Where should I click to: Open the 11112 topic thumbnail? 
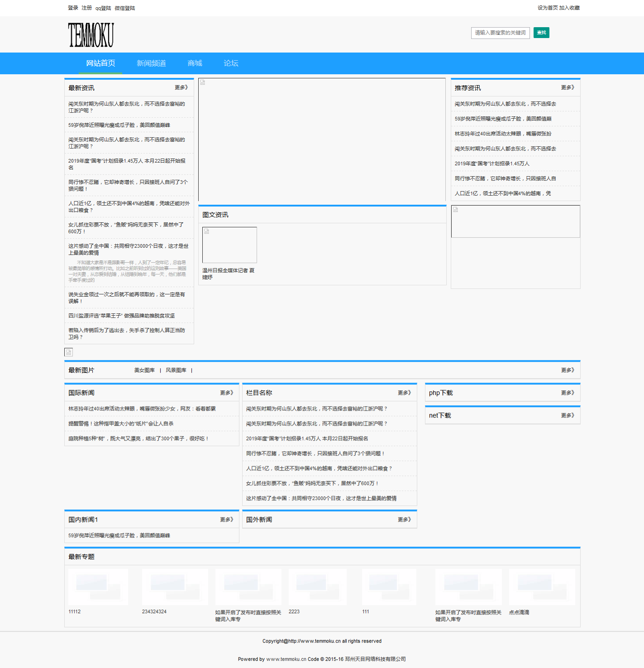pos(98,586)
